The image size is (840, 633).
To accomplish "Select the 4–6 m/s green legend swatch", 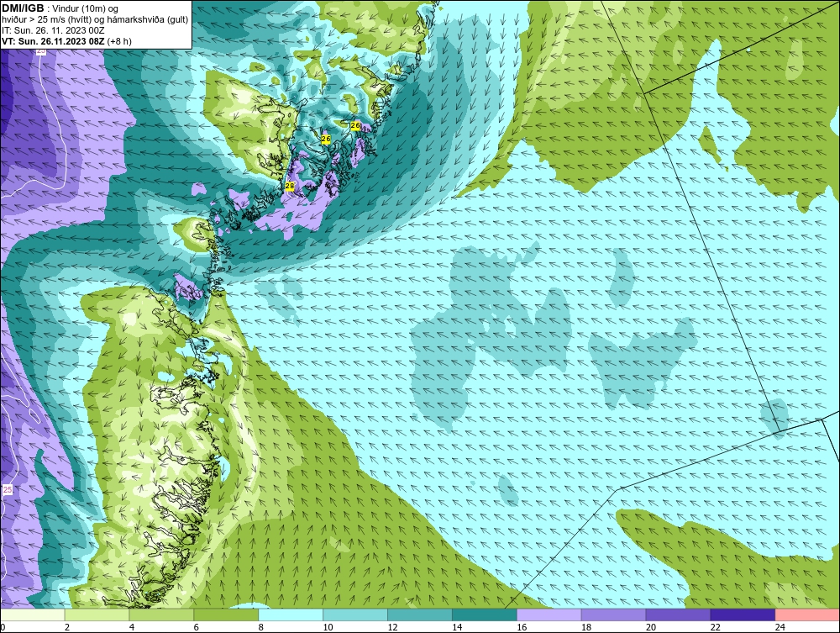I will 161,615.
